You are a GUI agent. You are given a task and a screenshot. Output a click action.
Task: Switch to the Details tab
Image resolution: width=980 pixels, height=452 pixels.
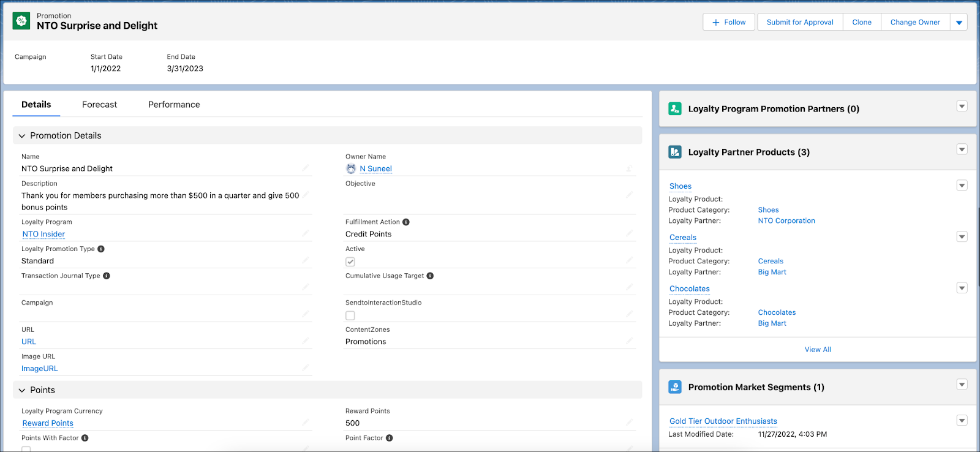(36, 105)
